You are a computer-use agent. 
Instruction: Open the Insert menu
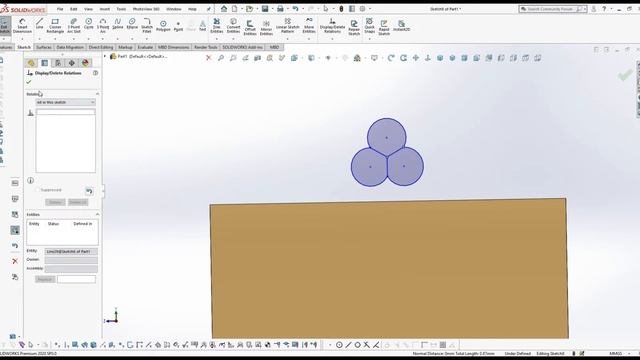tap(104, 9)
